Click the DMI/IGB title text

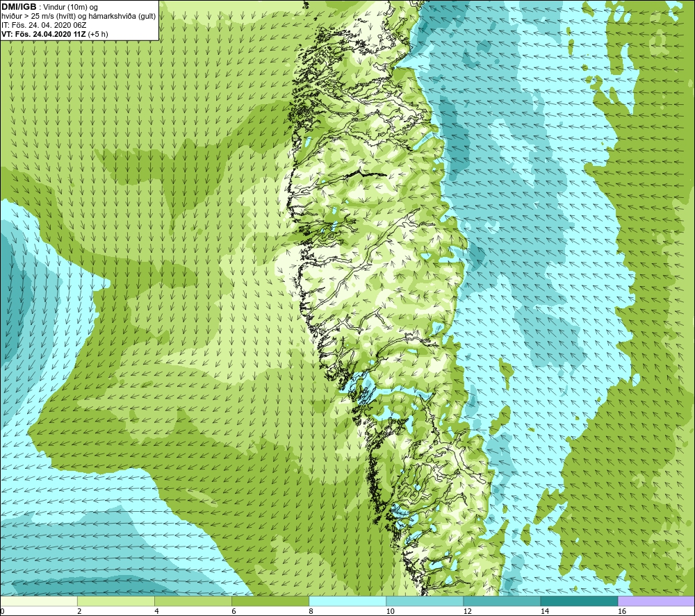click(19, 7)
